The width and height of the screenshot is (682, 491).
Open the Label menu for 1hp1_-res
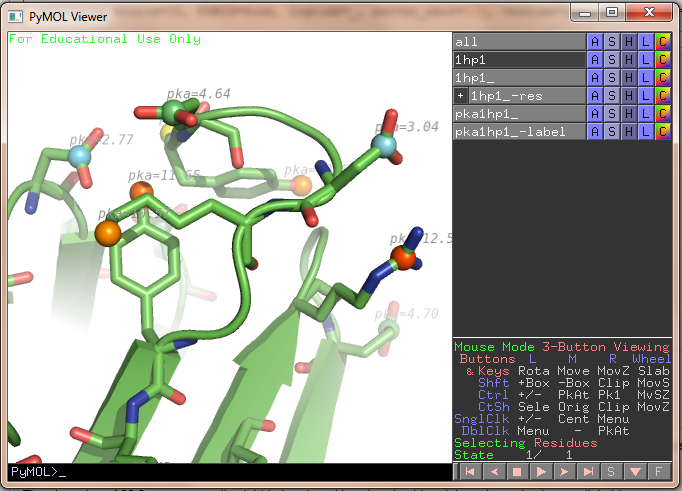pos(645,96)
